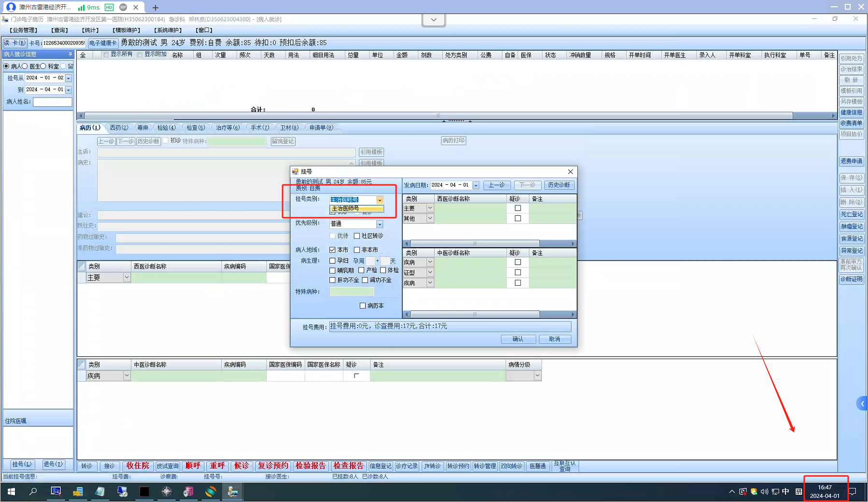Expand the 病情分级 dropdown
This screenshot has height=502, width=868.
537,376
